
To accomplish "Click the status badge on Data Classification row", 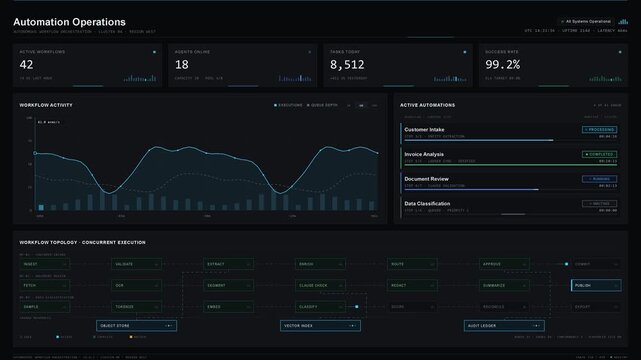I will click(599, 203).
